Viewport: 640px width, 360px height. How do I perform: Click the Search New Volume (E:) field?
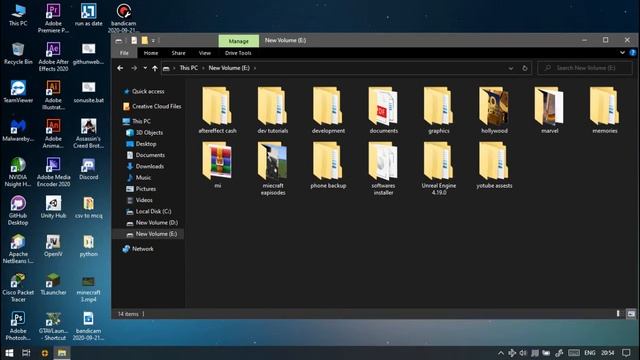pos(585,68)
